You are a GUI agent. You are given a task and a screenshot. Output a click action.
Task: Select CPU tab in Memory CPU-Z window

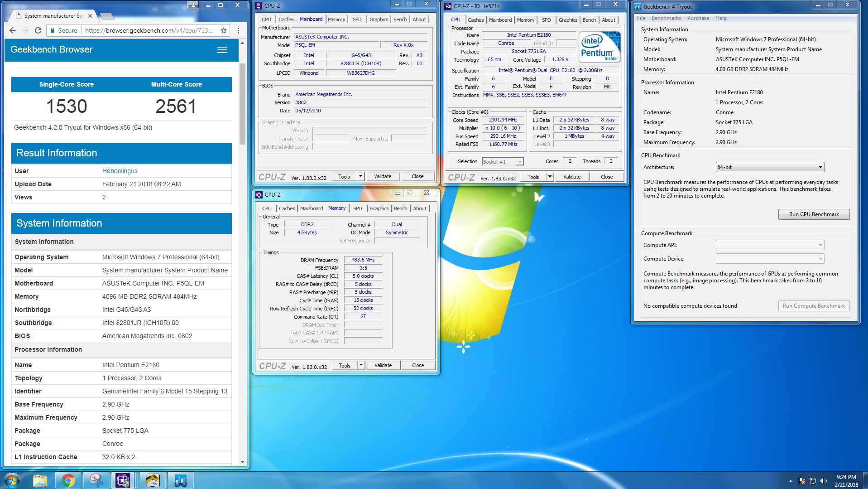267,208
